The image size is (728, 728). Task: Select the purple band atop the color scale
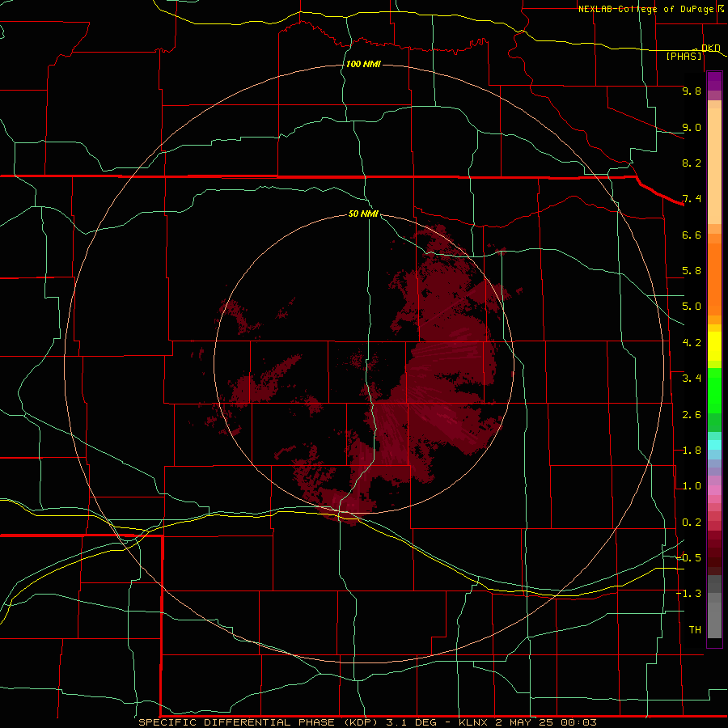(x=714, y=81)
